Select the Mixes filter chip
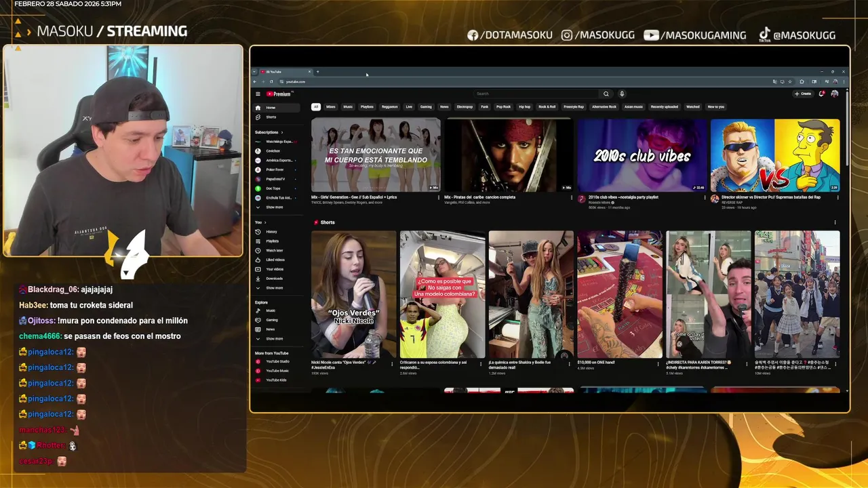This screenshot has height=488, width=868. click(331, 106)
